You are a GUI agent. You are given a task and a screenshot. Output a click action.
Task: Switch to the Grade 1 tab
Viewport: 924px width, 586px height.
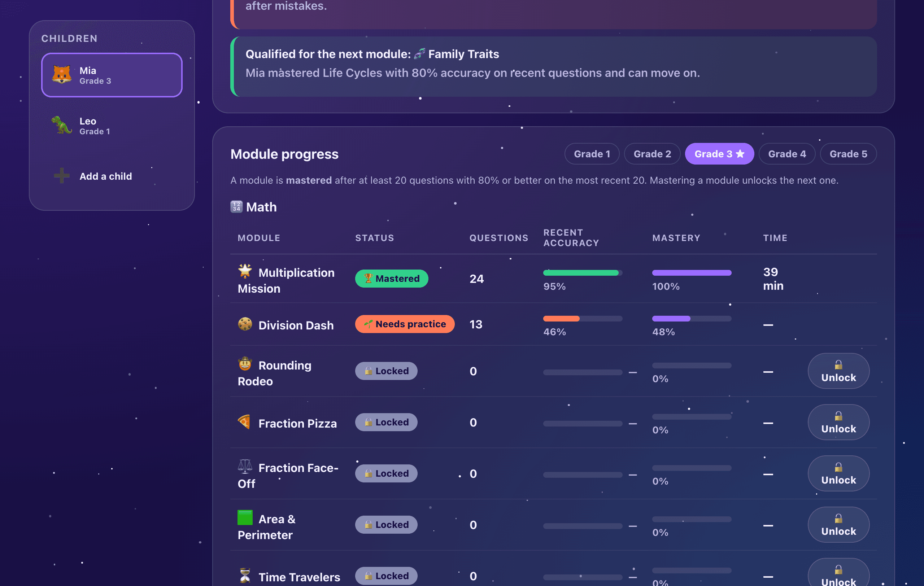[x=592, y=154]
